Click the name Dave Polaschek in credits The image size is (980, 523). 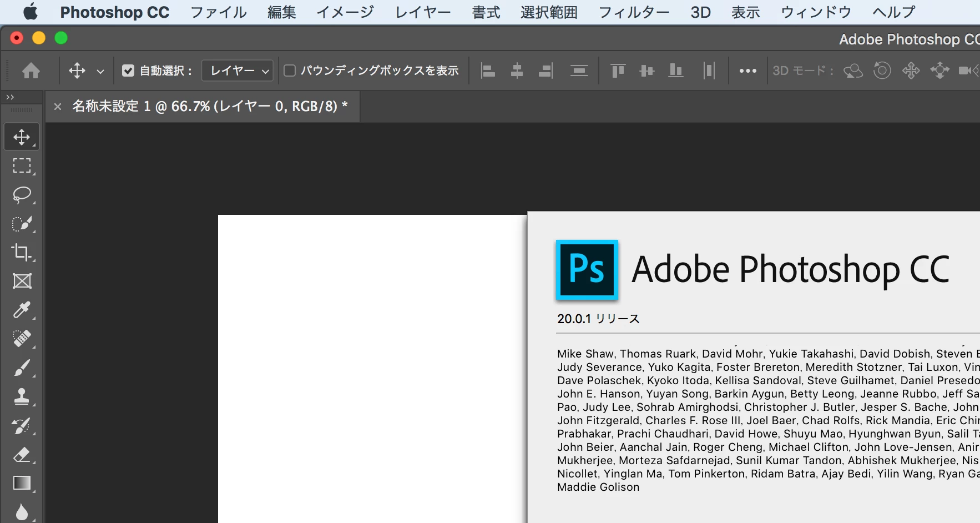[x=599, y=380]
